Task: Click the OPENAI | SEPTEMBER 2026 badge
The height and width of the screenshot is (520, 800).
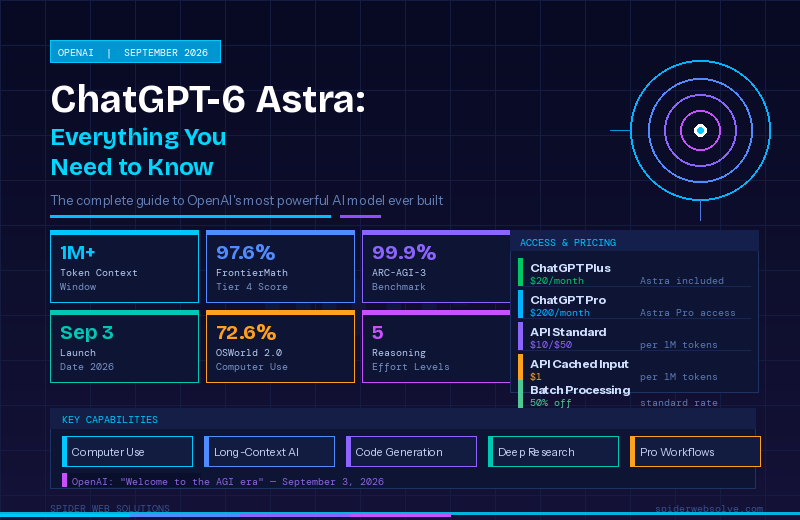Action: [x=135, y=52]
